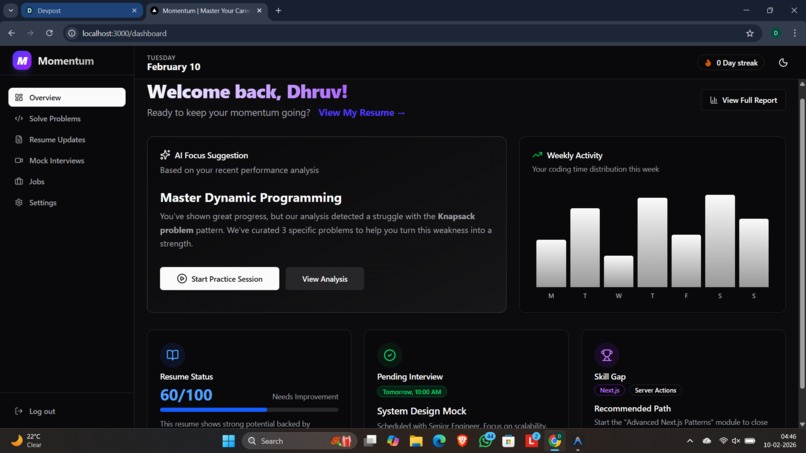The width and height of the screenshot is (806, 453).
Task: Open the weather widget 22°C Clear
Action: click(x=27, y=441)
